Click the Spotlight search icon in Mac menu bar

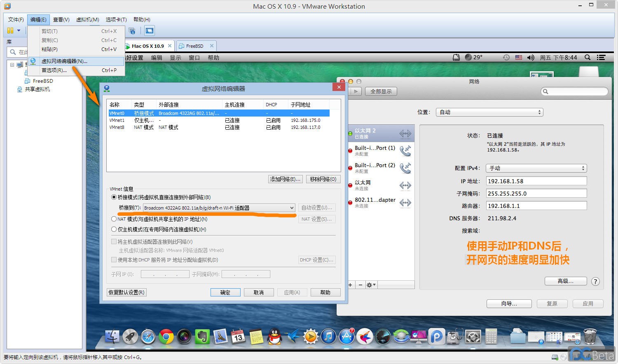pyautogui.click(x=588, y=58)
